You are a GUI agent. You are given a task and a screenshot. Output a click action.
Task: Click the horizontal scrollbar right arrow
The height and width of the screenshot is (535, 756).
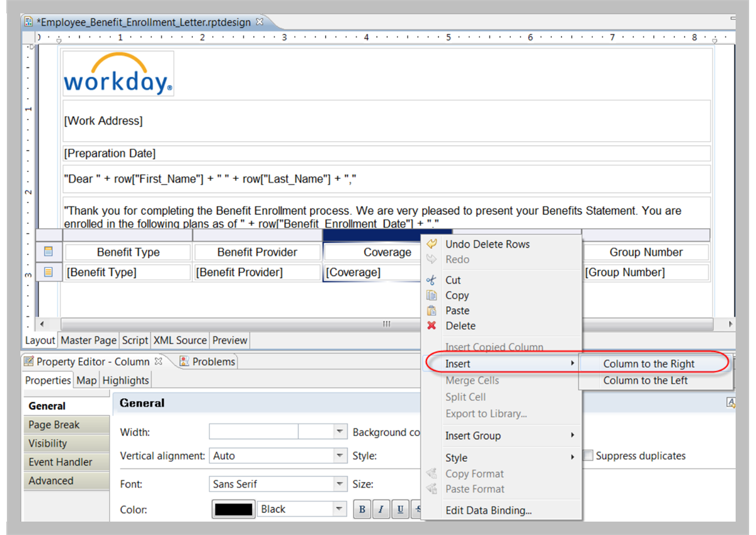(x=730, y=324)
